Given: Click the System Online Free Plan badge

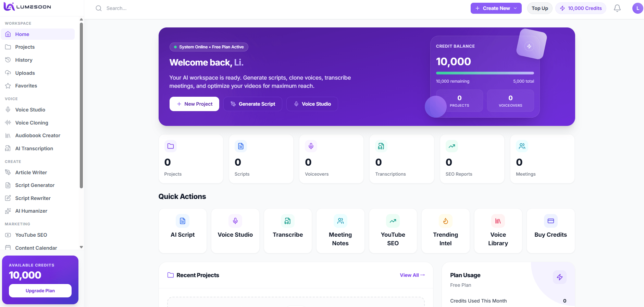Looking at the screenshot, I should click(x=209, y=47).
